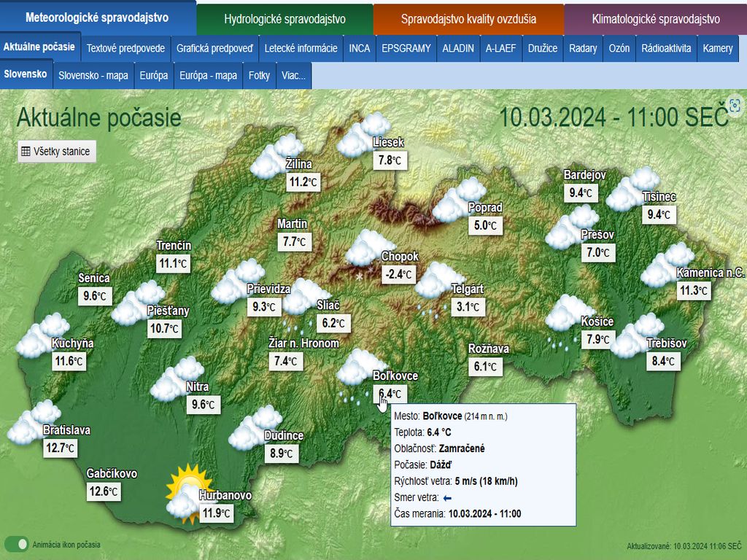Open the Európa - mapa tab
Viewport: 747px width, 560px height.
pyautogui.click(x=208, y=75)
